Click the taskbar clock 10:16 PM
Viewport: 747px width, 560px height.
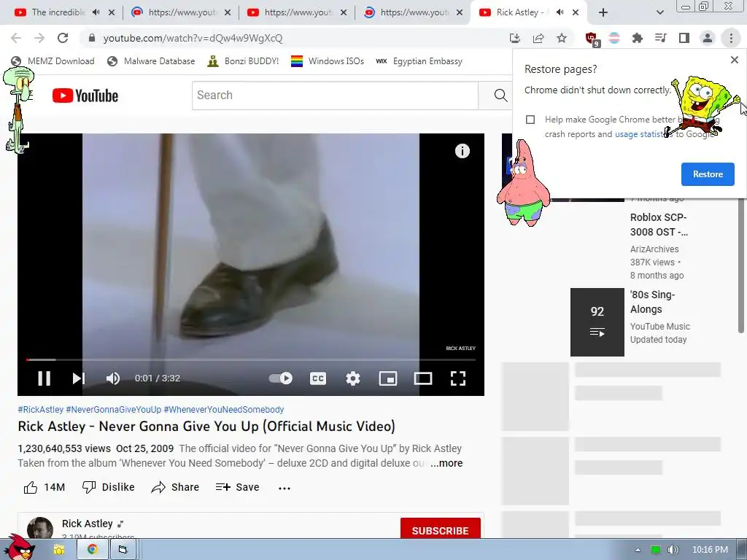point(710,550)
